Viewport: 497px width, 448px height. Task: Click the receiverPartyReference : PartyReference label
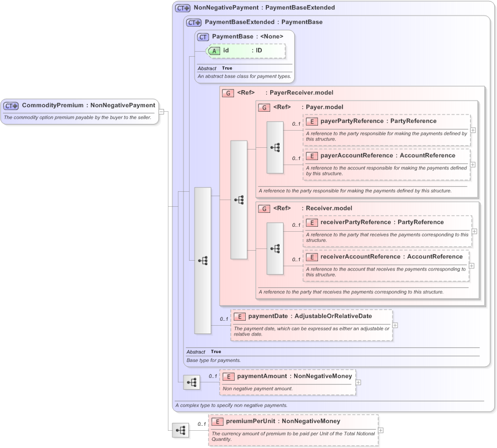[x=382, y=222]
